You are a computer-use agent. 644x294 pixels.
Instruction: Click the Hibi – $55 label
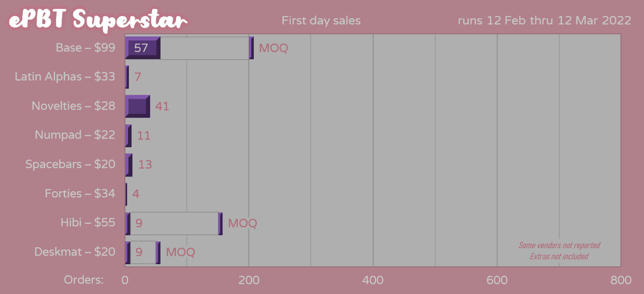click(x=88, y=223)
